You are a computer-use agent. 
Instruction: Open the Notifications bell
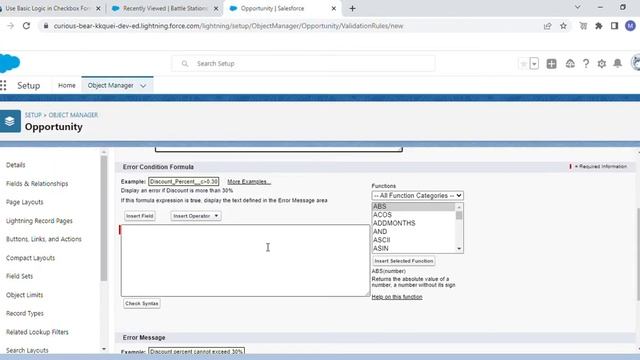point(618,64)
